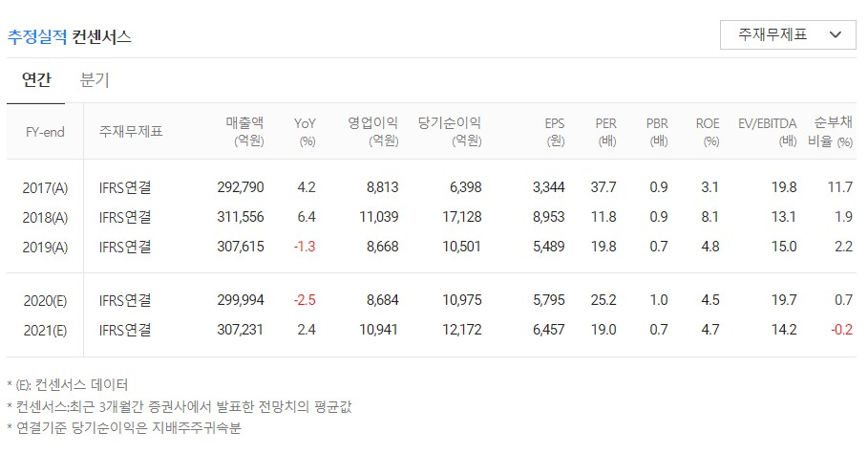Screen dimensions: 868x454
Task: Click EPS value 5,489
Action: [549, 247]
